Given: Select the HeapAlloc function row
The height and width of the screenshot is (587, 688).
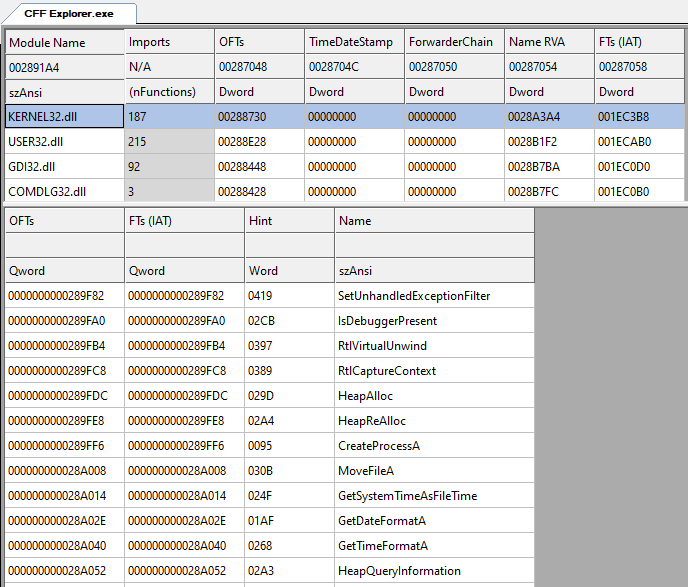Looking at the screenshot, I should click(270, 395).
